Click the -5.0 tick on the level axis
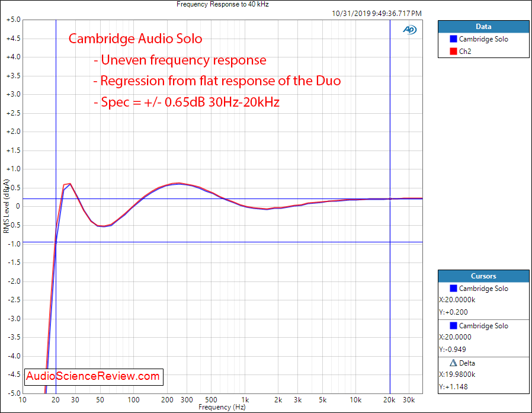The width and height of the screenshot is (532, 413). pyautogui.click(x=14, y=393)
